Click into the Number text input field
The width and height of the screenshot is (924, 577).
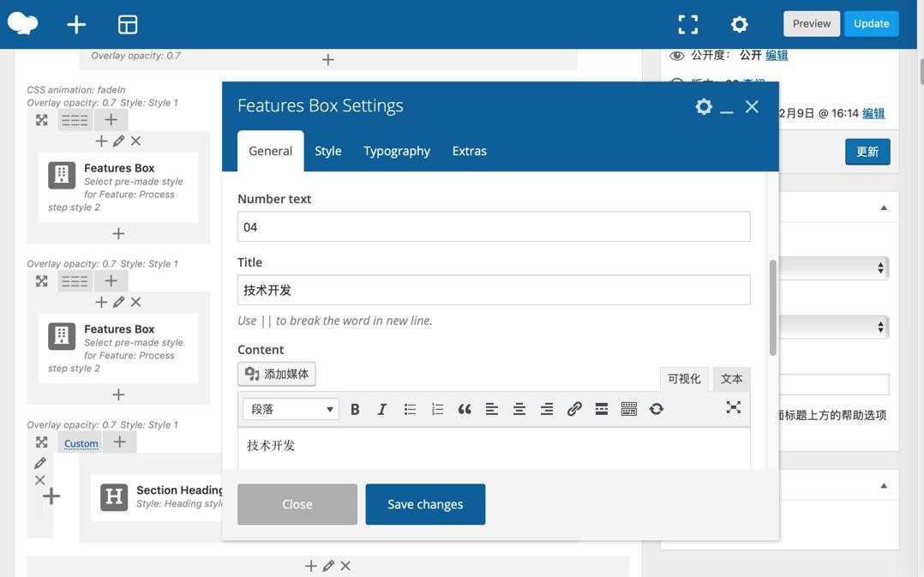point(494,227)
